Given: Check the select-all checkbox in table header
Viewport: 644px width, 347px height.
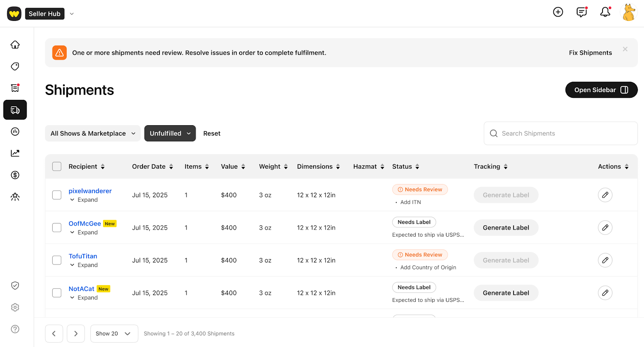Looking at the screenshot, I should pyautogui.click(x=57, y=167).
